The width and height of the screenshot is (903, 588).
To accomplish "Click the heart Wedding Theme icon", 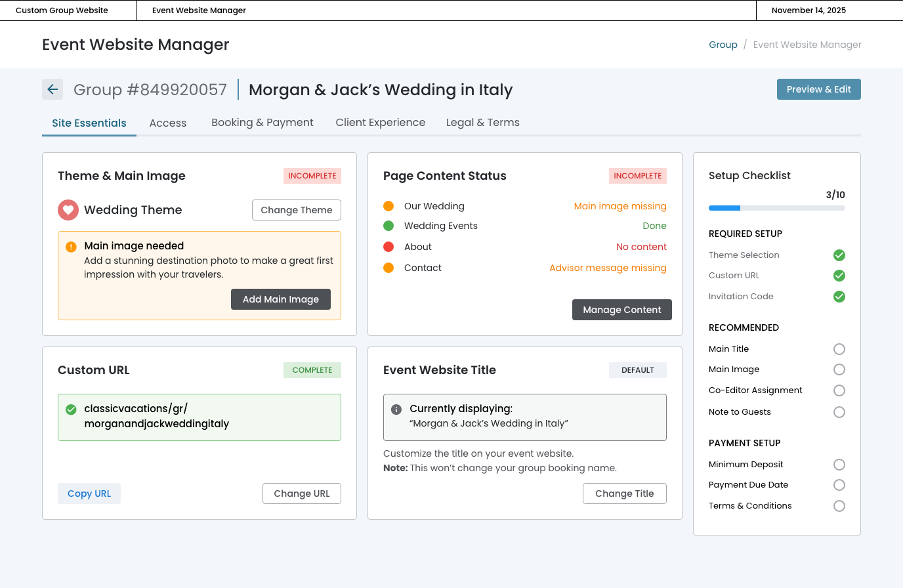I will tap(68, 210).
